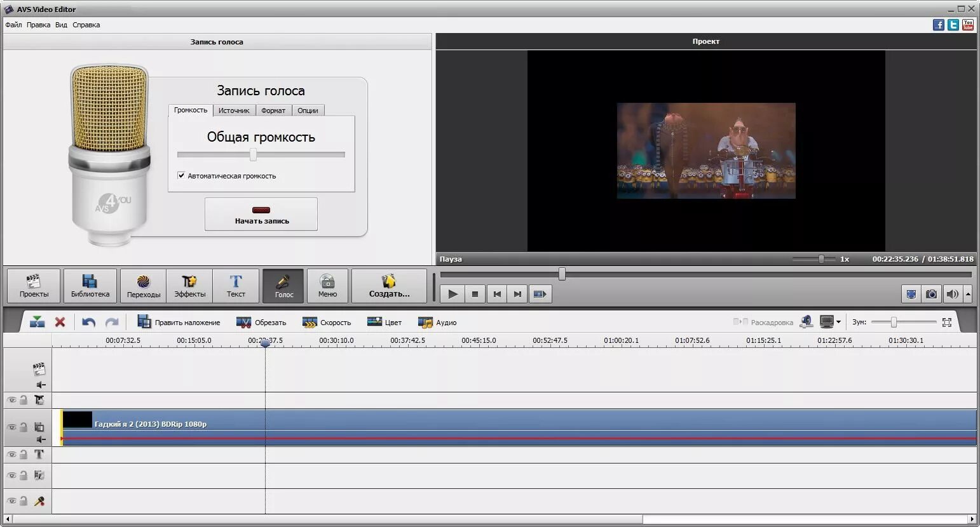Toggle lock on text track
Viewport: 980px width, 527px height.
[x=24, y=455]
